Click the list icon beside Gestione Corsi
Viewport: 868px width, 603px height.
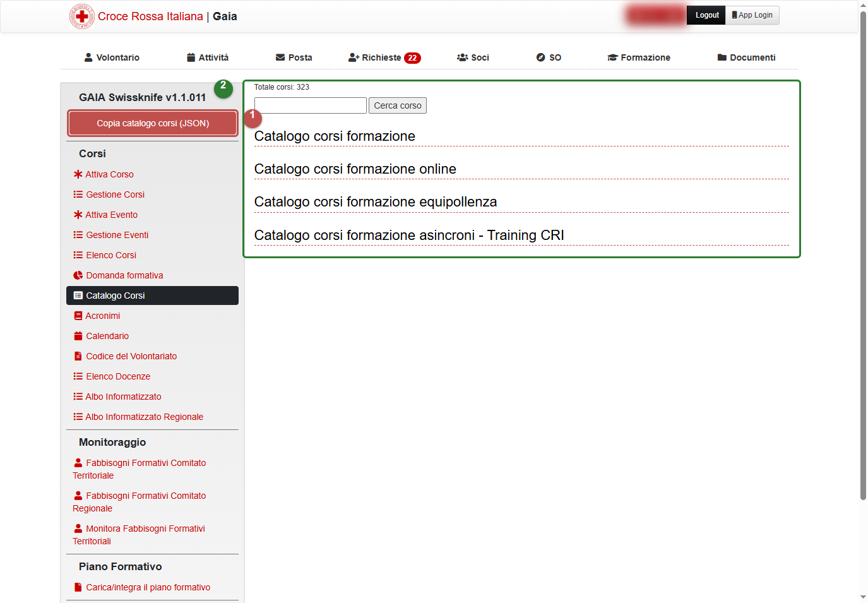[x=78, y=194]
